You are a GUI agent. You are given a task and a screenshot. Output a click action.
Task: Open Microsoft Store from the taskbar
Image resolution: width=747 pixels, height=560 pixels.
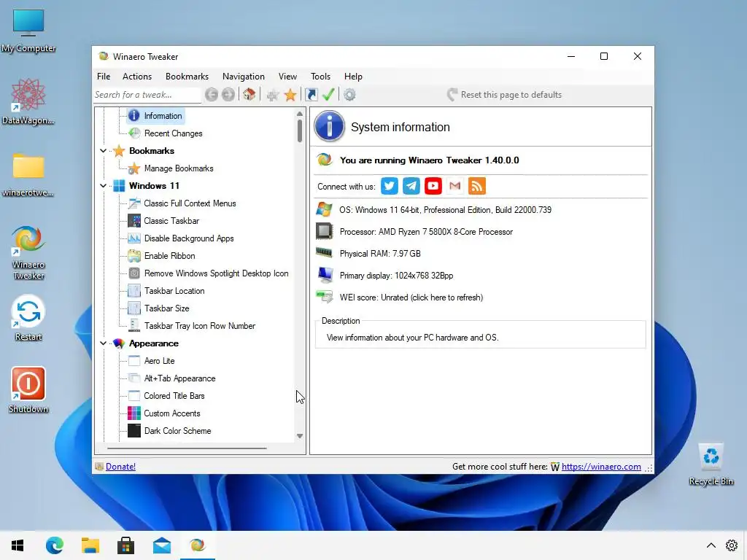coord(125,545)
